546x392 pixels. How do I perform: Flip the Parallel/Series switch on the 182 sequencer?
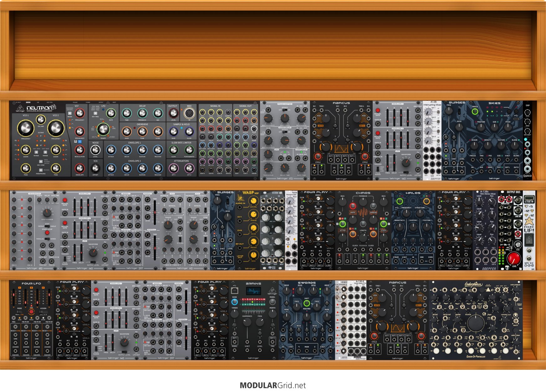[x=47, y=239]
